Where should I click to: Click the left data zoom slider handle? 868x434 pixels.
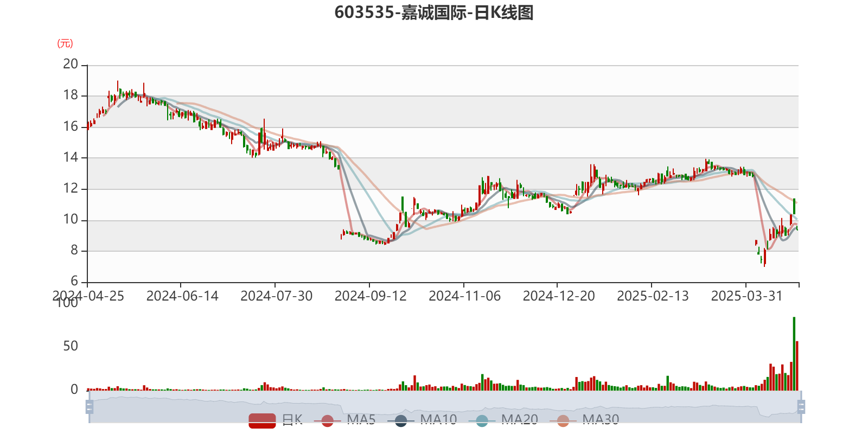(90, 407)
